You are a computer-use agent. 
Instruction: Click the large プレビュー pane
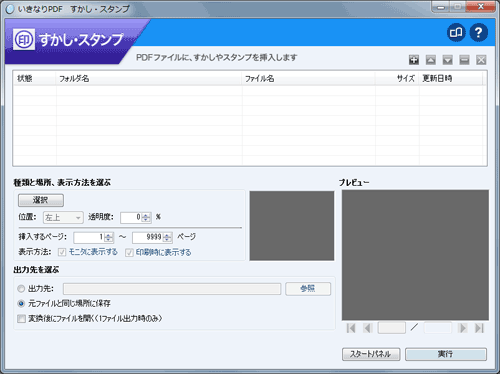tap(415, 255)
